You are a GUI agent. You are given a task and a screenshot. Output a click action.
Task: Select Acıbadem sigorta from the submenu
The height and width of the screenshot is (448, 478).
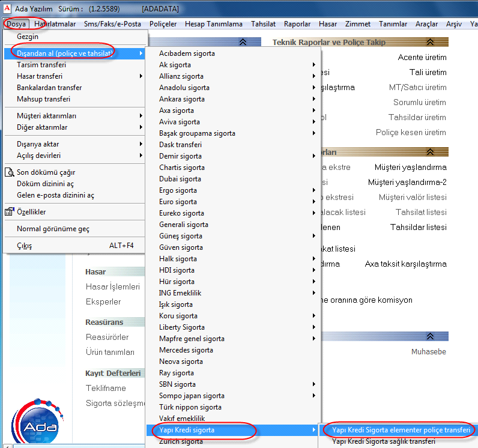pyautogui.click(x=187, y=53)
